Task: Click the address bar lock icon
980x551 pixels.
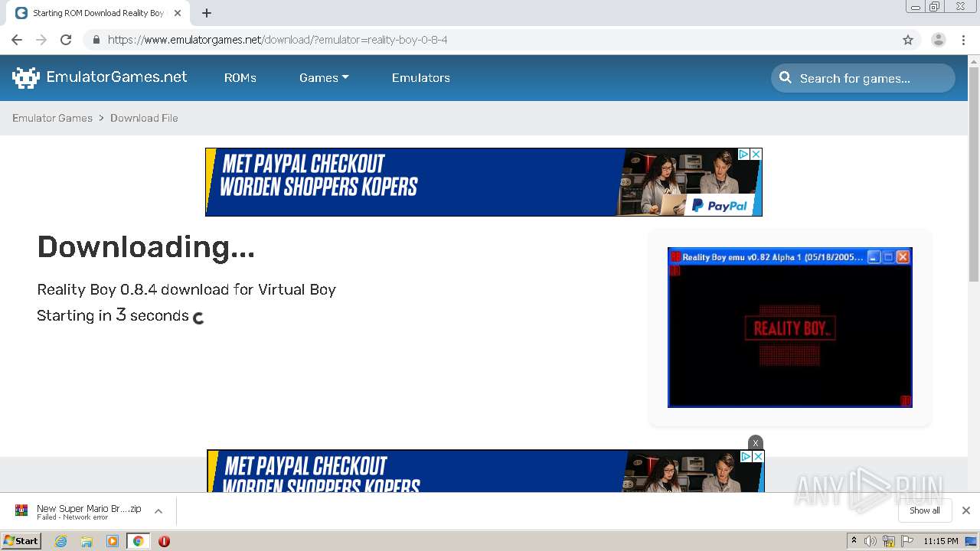Action: [96, 40]
